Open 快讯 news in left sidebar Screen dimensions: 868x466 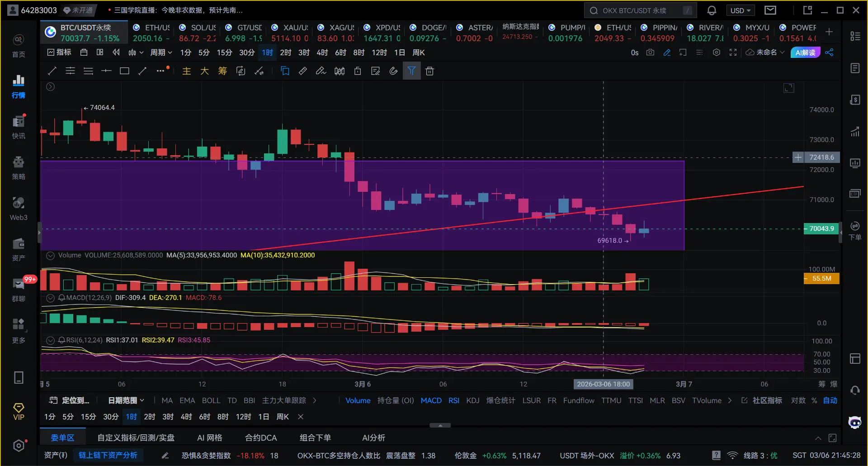19,127
